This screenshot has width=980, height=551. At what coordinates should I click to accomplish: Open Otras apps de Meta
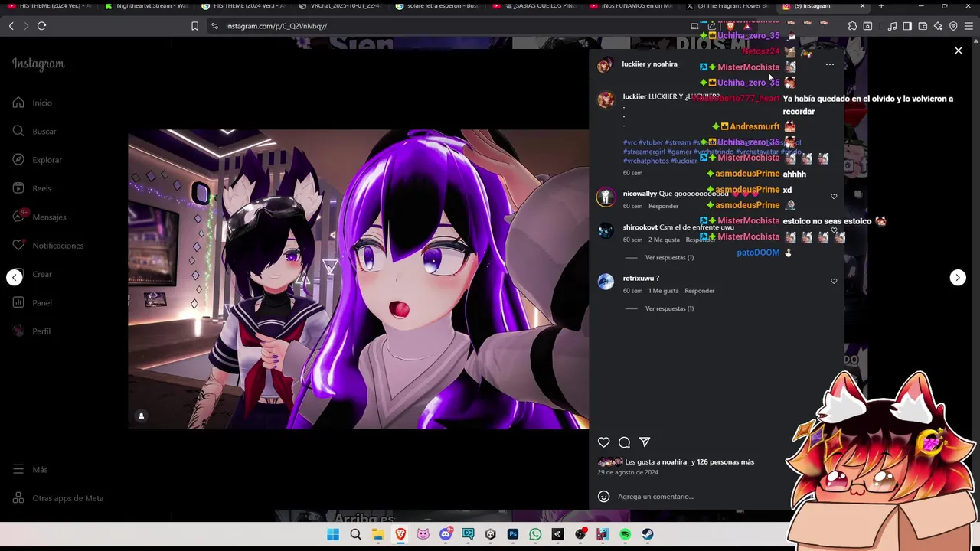57,498
